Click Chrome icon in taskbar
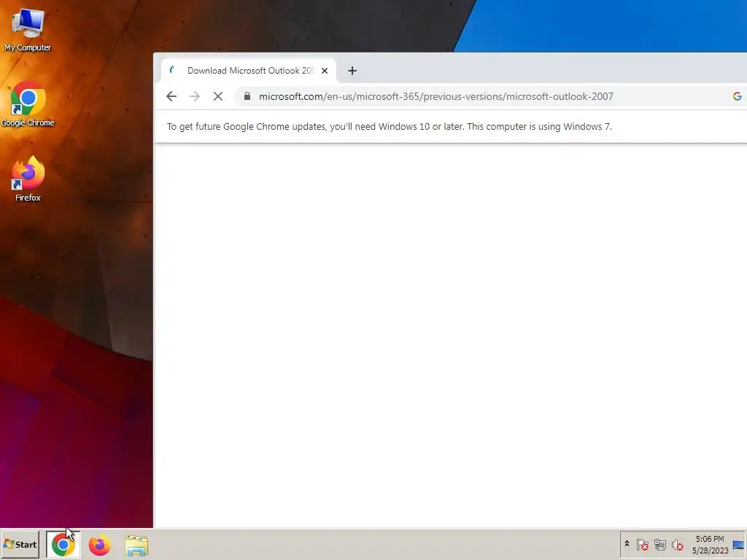The width and height of the screenshot is (747, 560). pos(63,544)
